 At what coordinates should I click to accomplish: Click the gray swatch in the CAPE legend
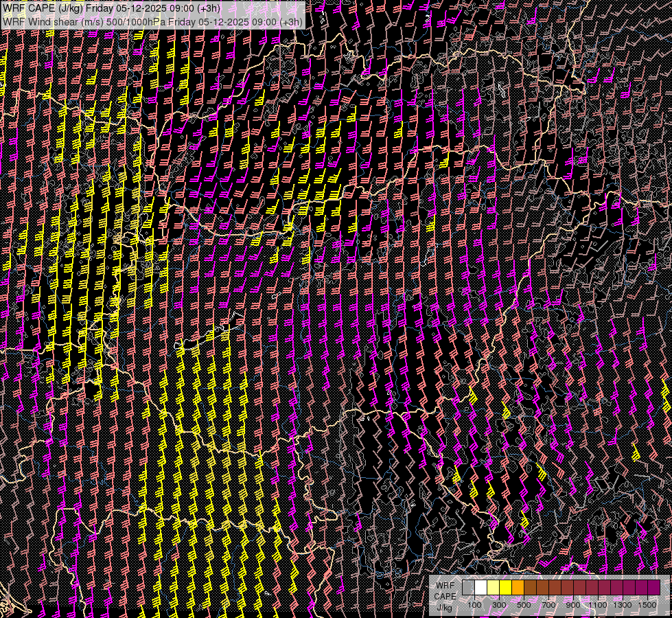click(468, 587)
